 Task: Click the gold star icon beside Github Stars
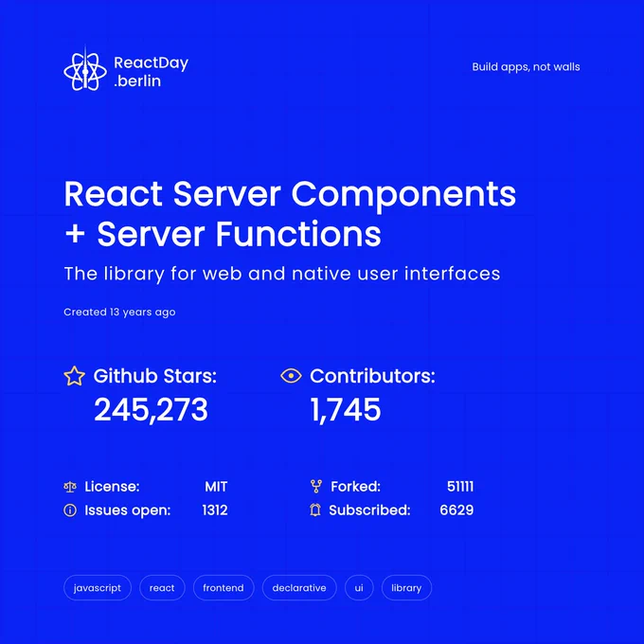coord(74,376)
